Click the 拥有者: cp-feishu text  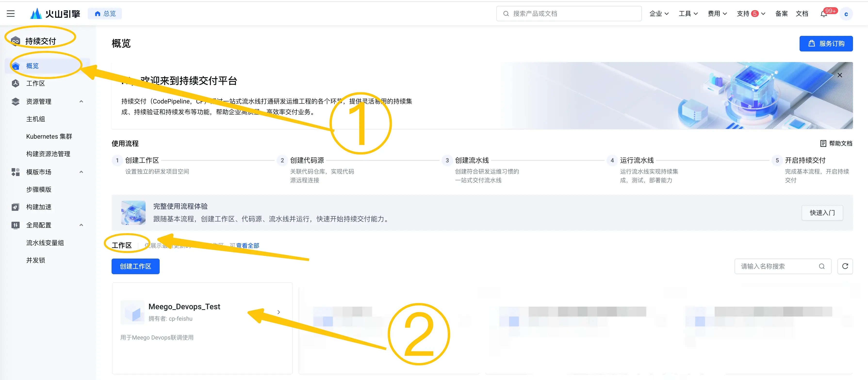coord(171,318)
